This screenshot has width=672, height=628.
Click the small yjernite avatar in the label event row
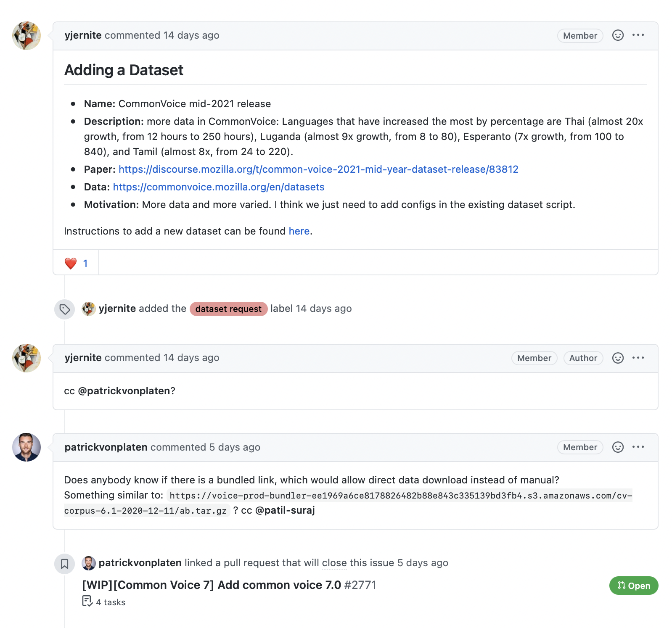coord(89,308)
